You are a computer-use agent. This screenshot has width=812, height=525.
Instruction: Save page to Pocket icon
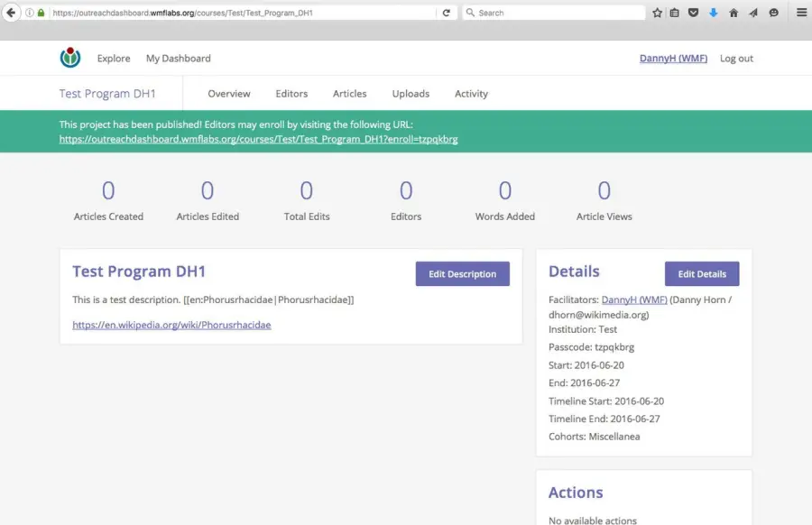694,13
